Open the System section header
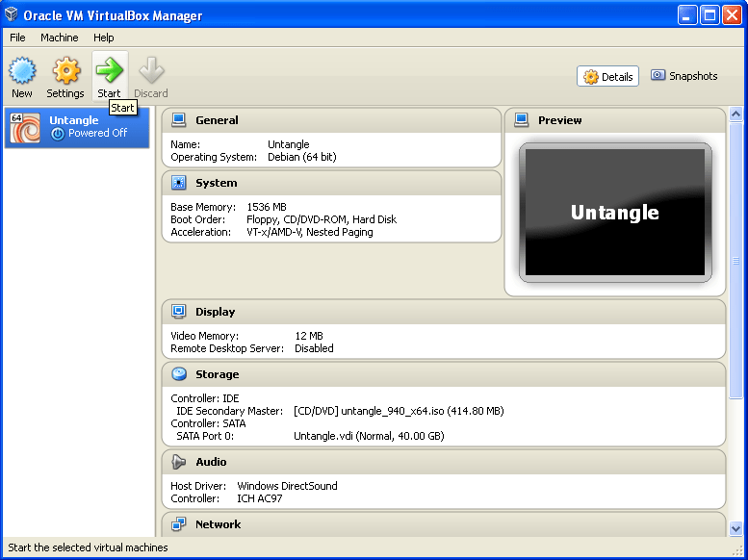This screenshot has width=748, height=560. point(331,183)
